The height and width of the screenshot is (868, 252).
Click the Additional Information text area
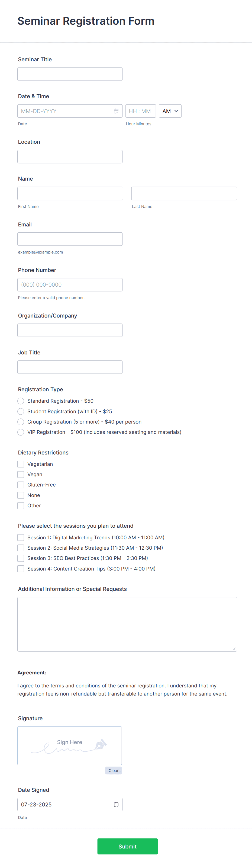point(127,623)
